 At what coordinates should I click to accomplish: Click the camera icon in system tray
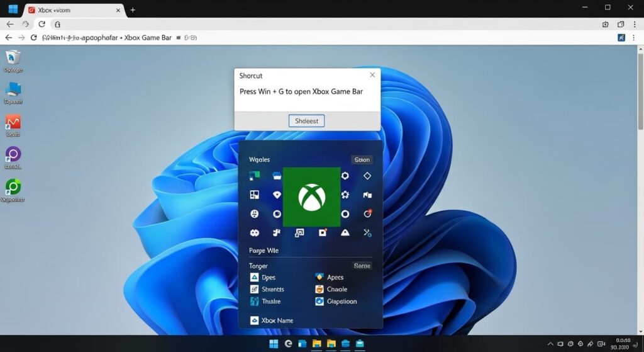point(601,344)
